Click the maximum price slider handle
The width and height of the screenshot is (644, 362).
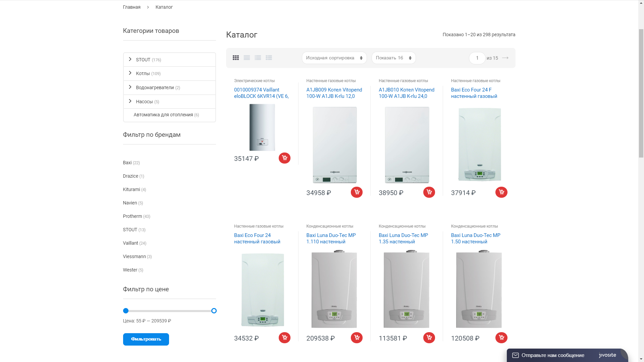click(x=214, y=311)
